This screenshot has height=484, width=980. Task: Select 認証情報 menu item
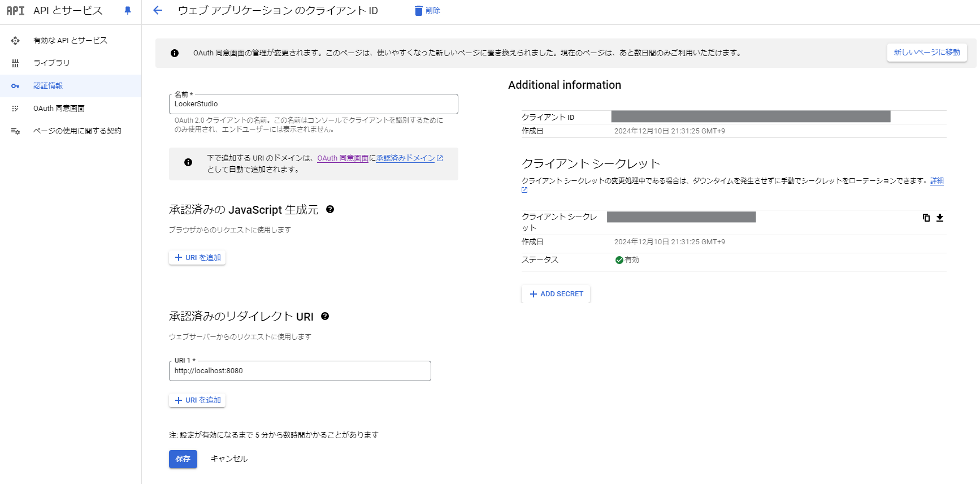coord(71,86)
